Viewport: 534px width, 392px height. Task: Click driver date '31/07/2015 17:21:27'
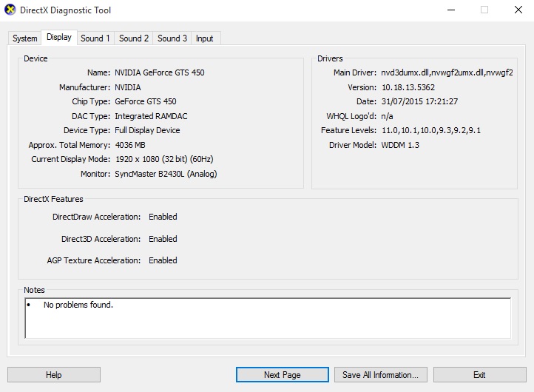(419, 101)
